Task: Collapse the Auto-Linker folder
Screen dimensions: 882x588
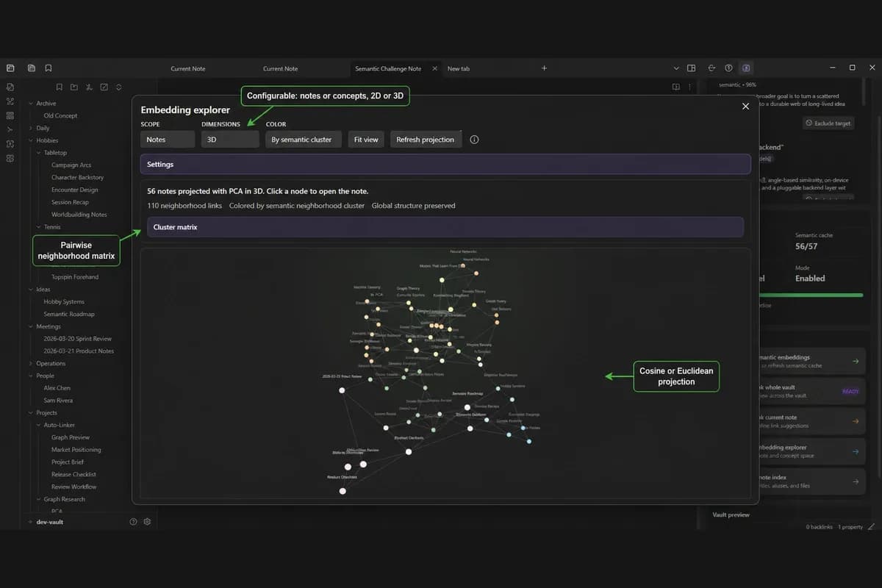Action: click(38, 425)
